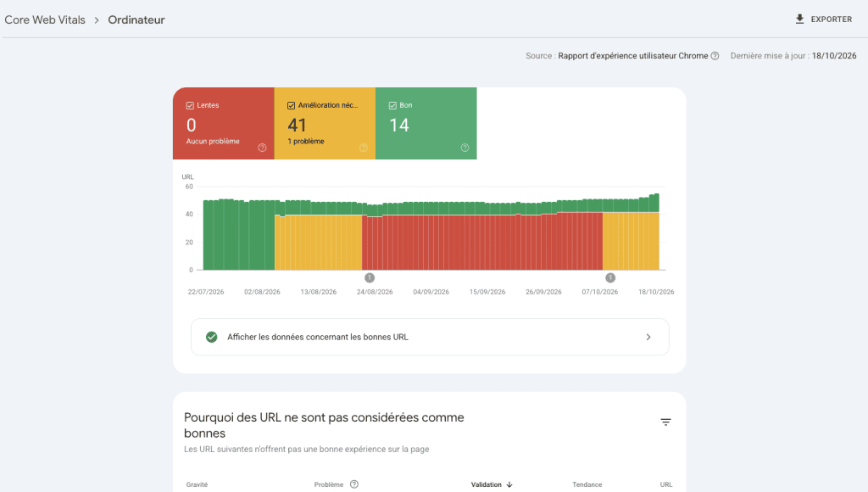Click the Gravité column header

[x=197, y=485]
